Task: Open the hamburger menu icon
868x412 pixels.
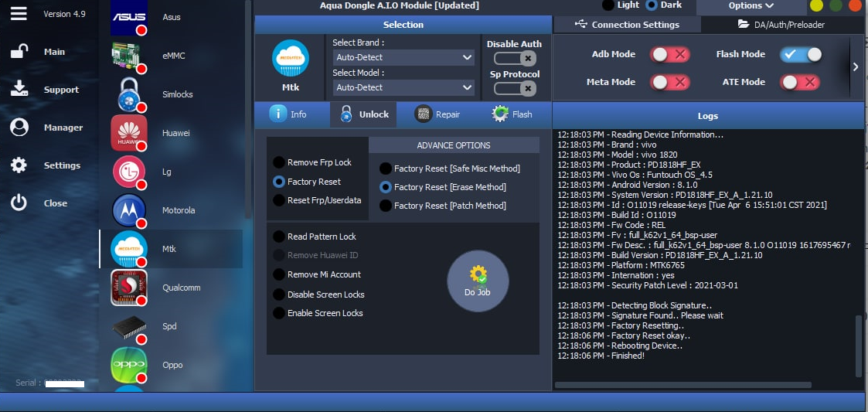Action: point(19,13)
